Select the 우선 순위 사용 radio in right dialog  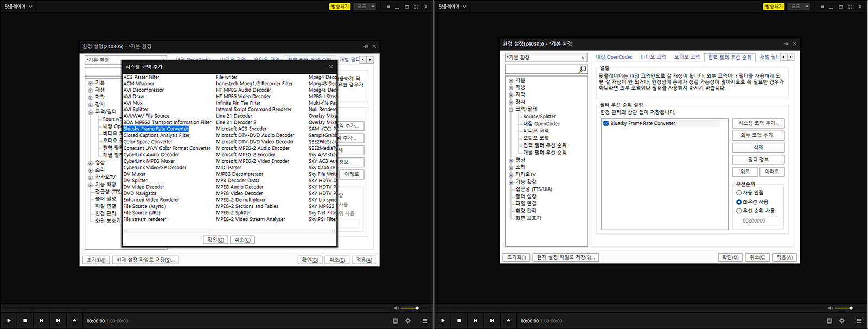pyautogui.click(x=739, y=211)
